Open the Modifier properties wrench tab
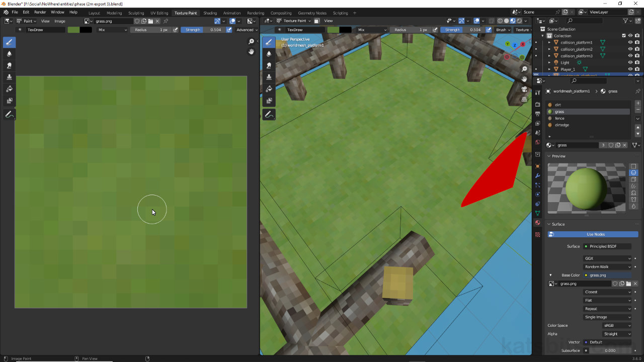Viewport: 644px width, 362px height. tap(537, 175)
